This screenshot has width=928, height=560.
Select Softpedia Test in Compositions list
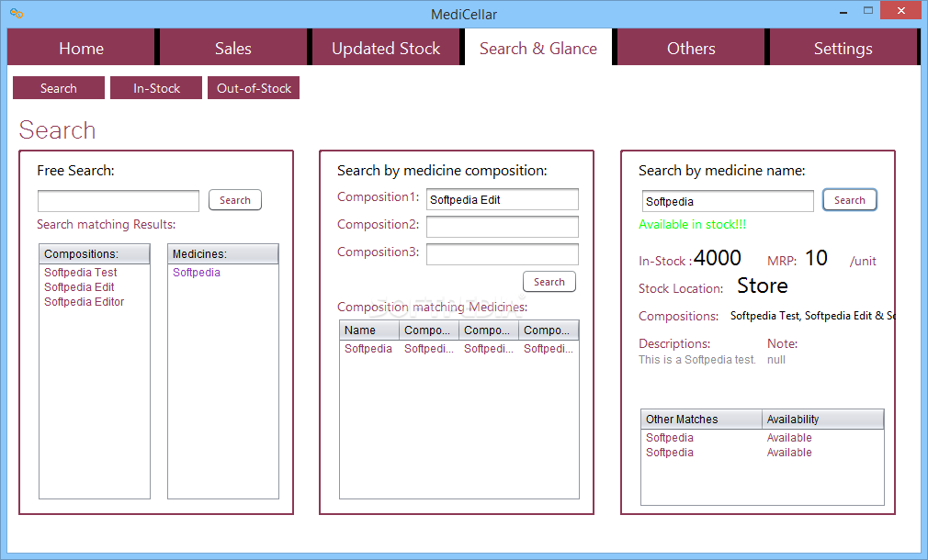pos(81,272)
